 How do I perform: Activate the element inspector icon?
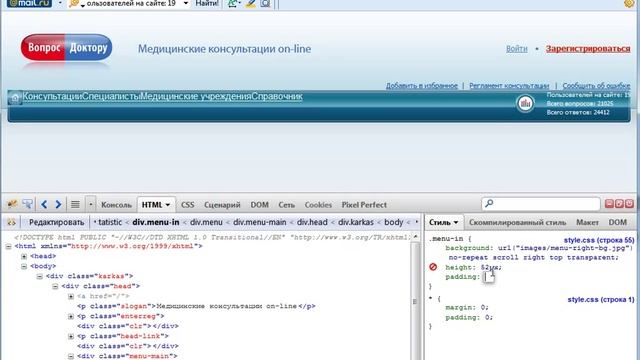(28, 204)
